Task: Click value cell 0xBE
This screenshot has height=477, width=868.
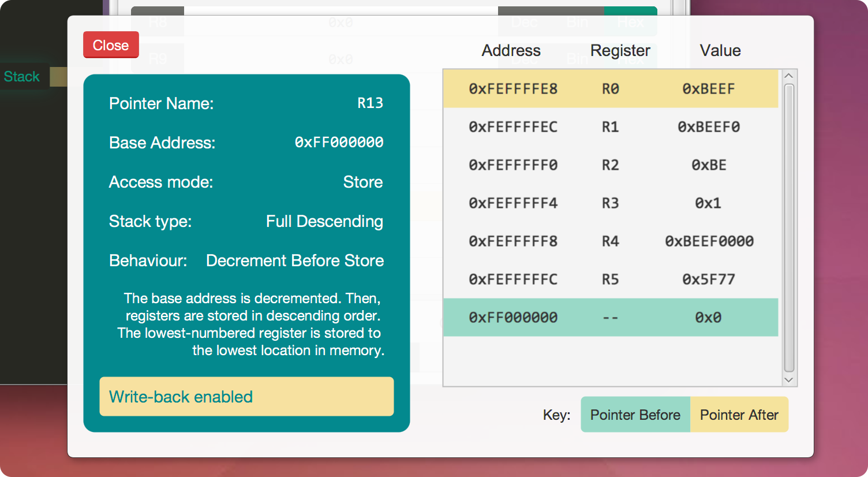Action: pyautogui.click(x=709, y=165)
